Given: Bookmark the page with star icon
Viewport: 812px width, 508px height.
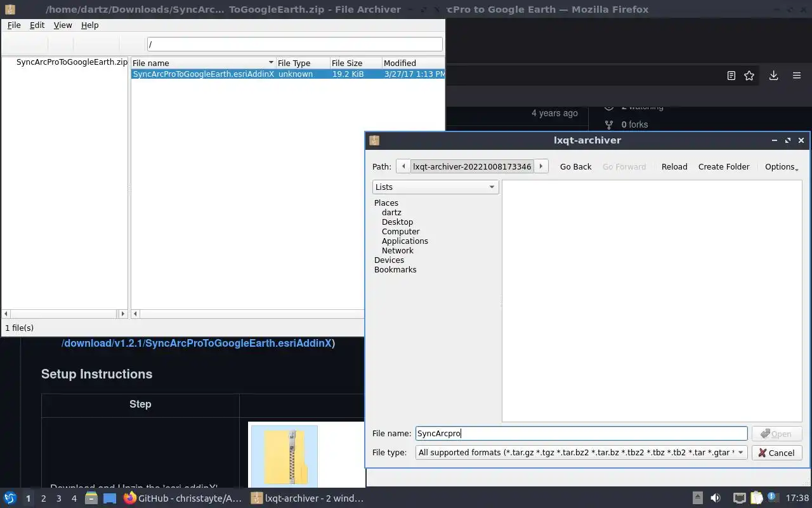Looking at the screenshot, I should click(749, 76).
